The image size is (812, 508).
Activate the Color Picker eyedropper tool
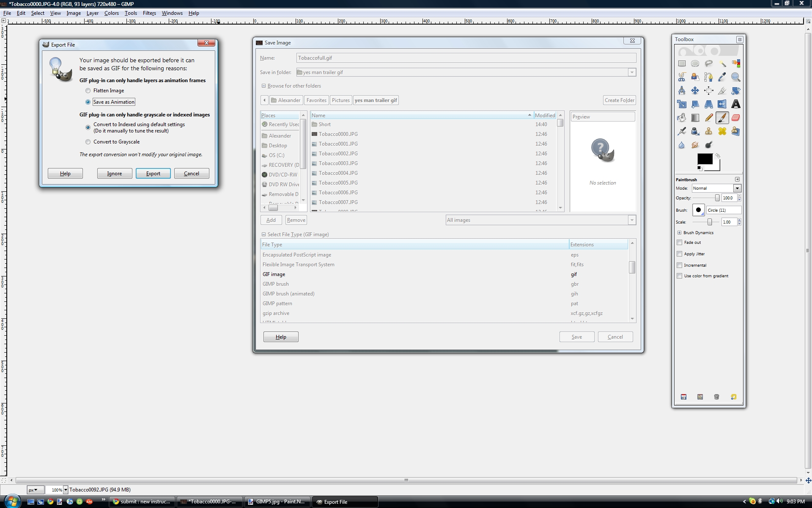[722, 77]
